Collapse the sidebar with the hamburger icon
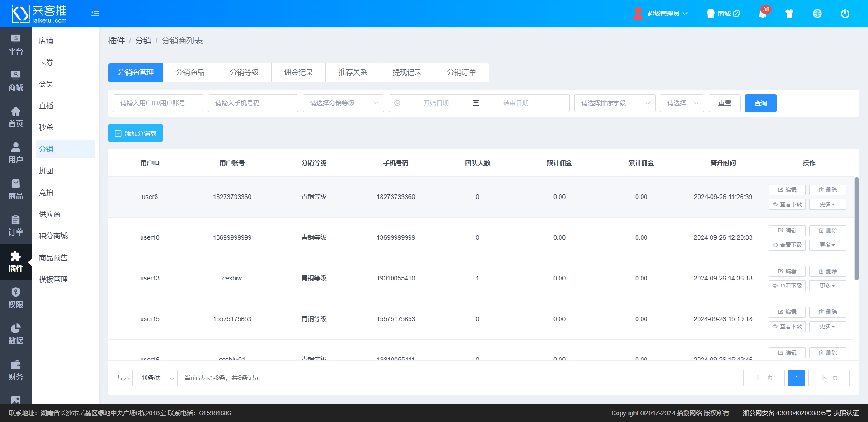Image resolution: width=868 pixels, height=422 pixels. pos(95,13)
